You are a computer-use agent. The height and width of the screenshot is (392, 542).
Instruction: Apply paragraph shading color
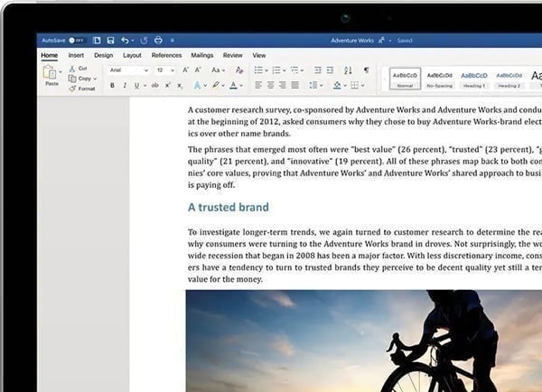pyautogui.click(x=337, y=85)
